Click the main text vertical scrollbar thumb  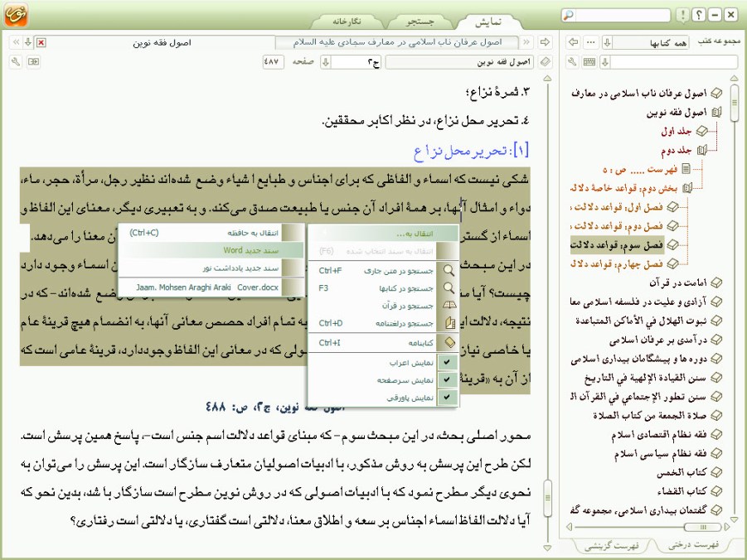[x=547, y=499]
